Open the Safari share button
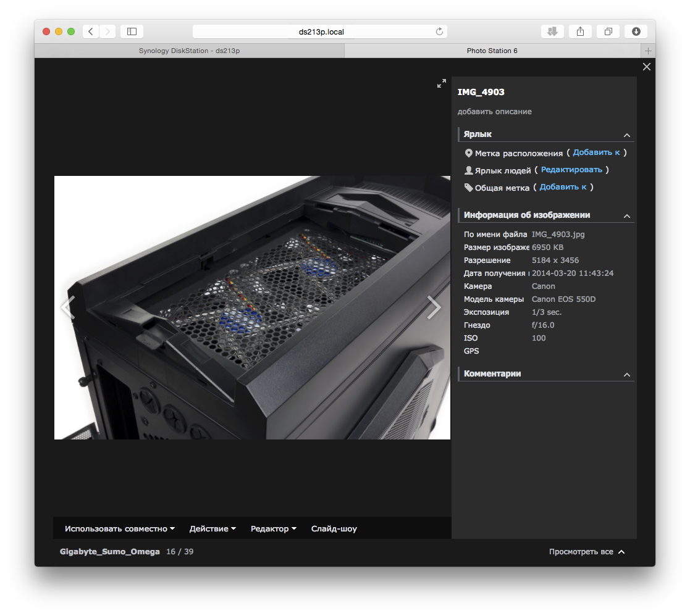The image size is (690, 616). coord(581,31)
